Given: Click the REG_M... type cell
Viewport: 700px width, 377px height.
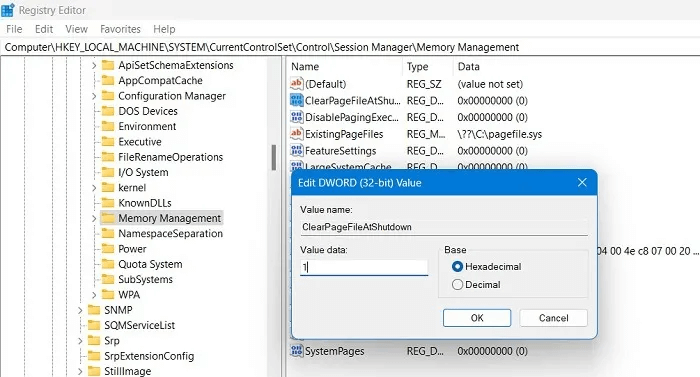Looking at the screenshot, I should 425,134.
